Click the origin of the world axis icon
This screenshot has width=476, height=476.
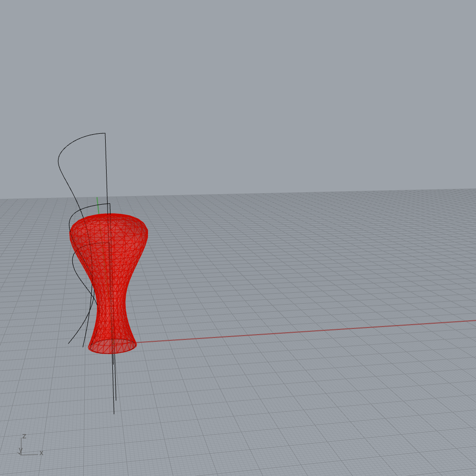tap(22, 454)
